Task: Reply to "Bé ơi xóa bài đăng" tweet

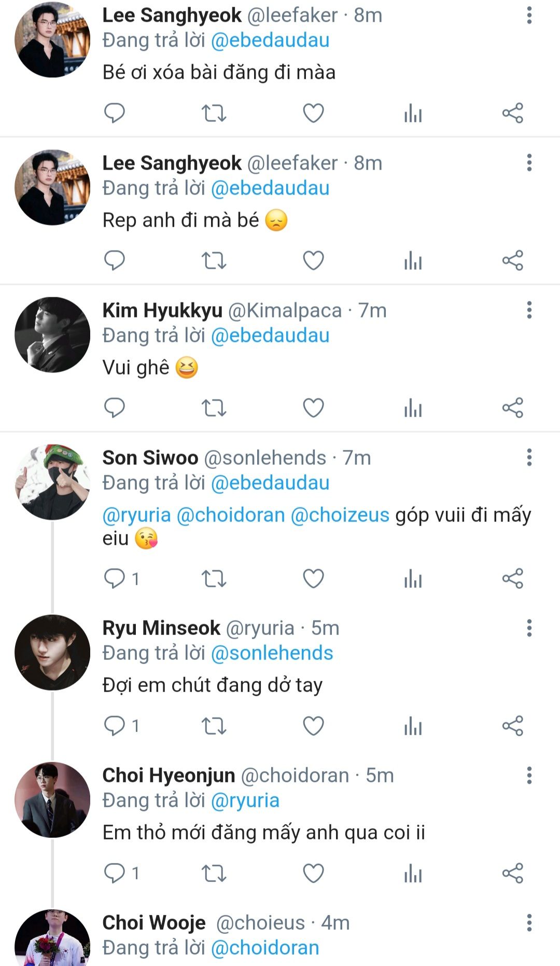Action: coord(114,113)
